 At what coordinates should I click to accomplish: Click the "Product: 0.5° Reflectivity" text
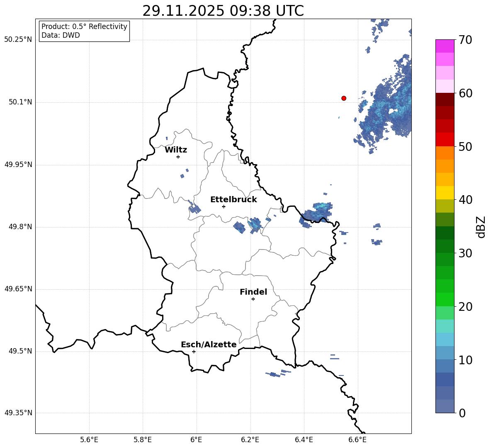click(84, 27)
